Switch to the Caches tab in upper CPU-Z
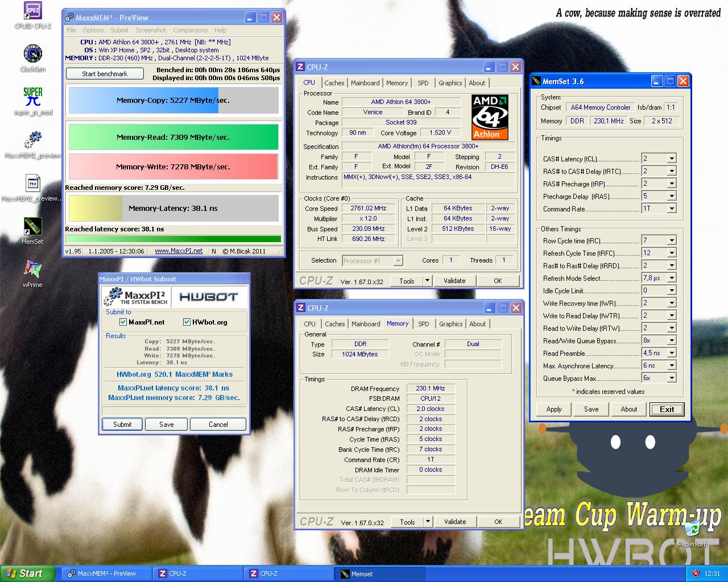Screen dimensions: 728x582 click(334, 83)
